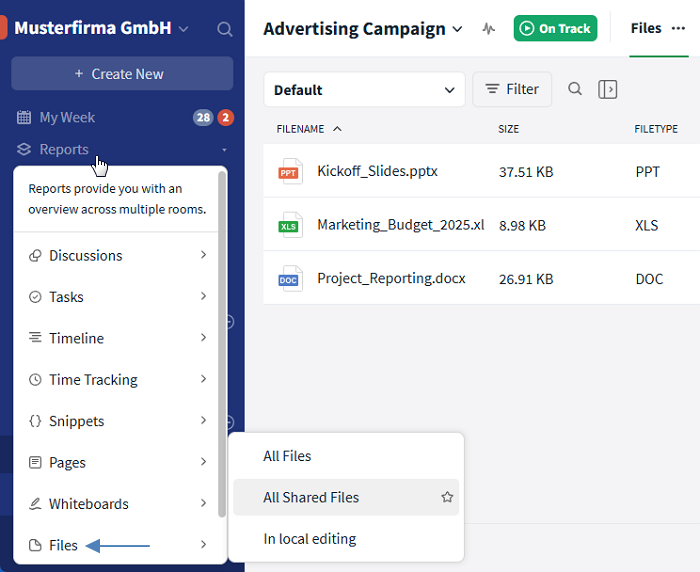The width and height of the screenshot is (700, 572).
Task: Click the XLS filetype cell
Action: (x=646, y=225)
